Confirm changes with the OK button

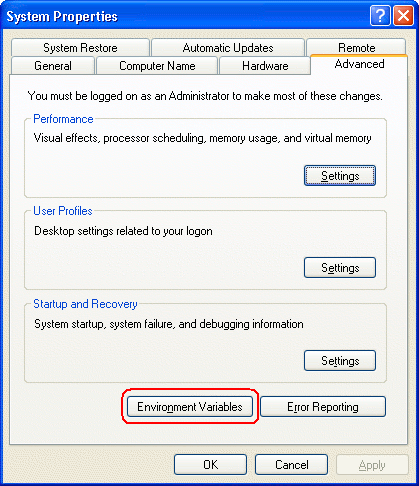pos(210,465)
